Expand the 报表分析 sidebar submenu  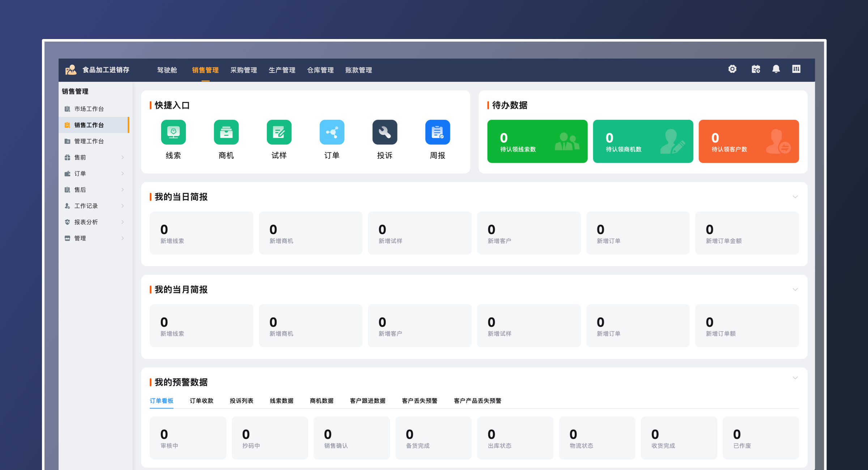(x=94, y=222)
